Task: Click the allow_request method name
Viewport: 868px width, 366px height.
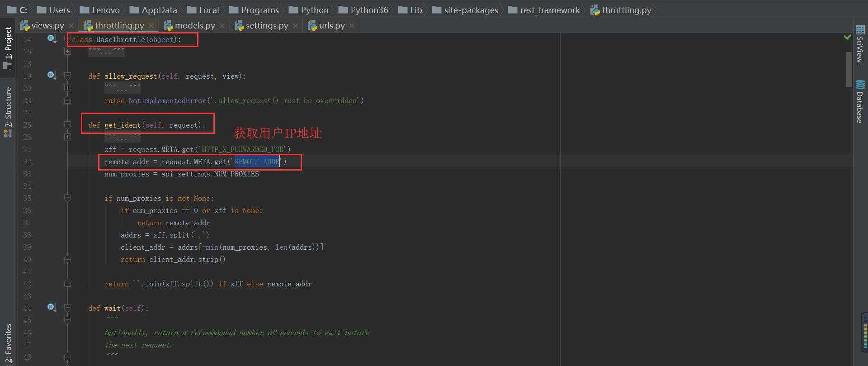Action: (x=131, y=76)
